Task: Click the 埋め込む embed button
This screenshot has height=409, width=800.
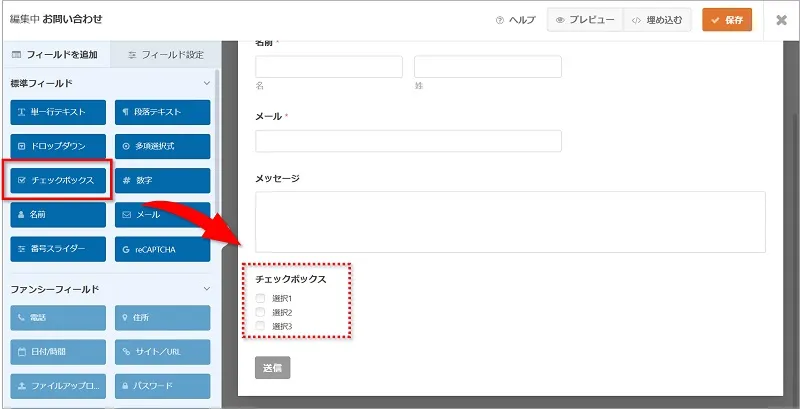Action: coord(658,20)
